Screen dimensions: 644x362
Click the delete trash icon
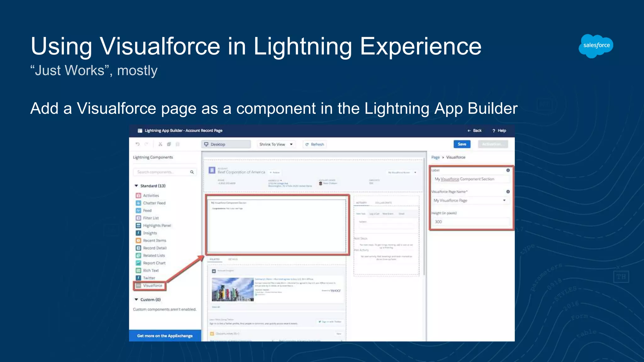pyautogui.click(x=178, y=144)
